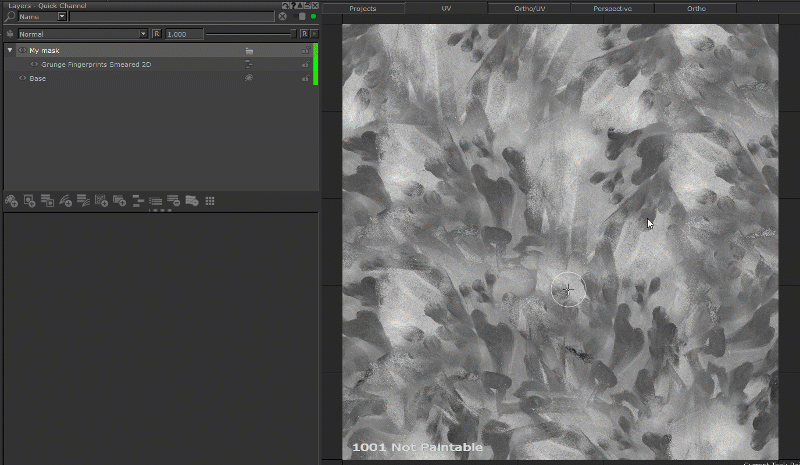
Task: Reset blend mode with R button
Action: coord(157,34)
